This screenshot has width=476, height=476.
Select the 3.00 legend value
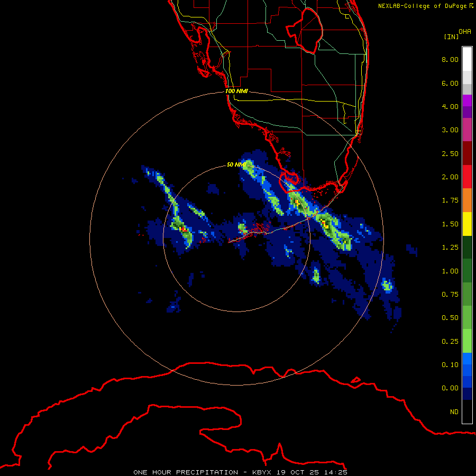450,130
